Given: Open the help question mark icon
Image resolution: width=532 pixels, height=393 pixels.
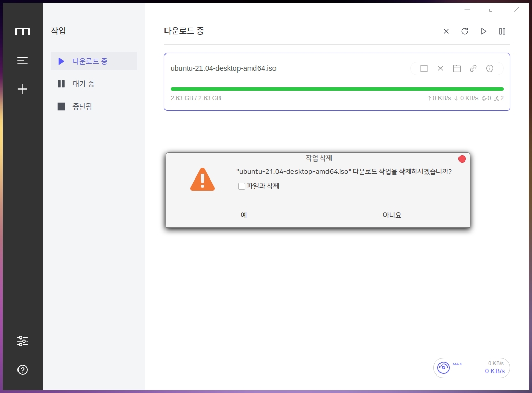Looking at the screenshot, I should 22,369.
